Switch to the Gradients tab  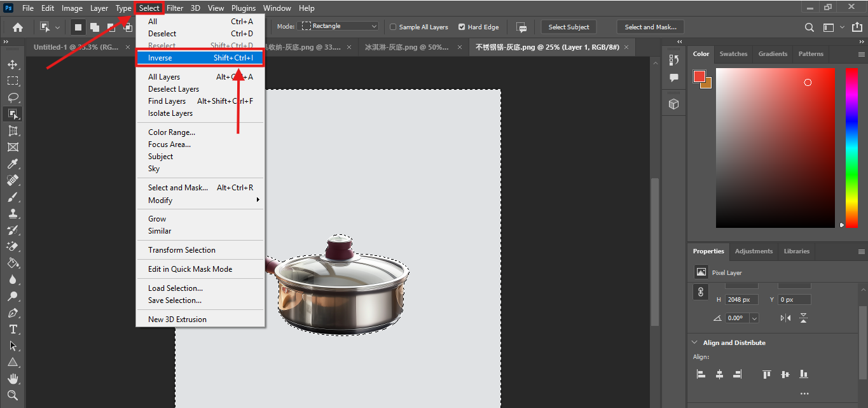[773, 54]
